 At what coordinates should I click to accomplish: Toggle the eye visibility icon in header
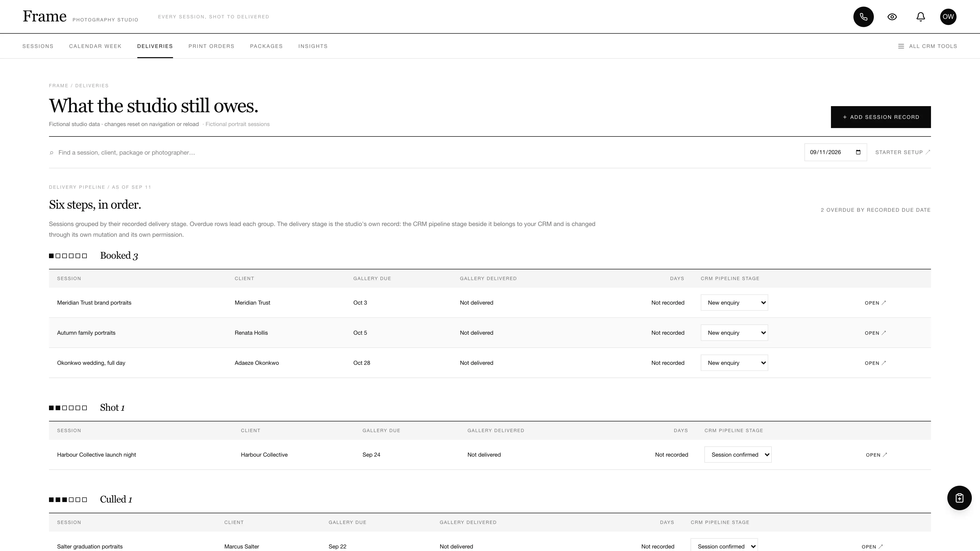pyautogui.click(x=892, y=17)
